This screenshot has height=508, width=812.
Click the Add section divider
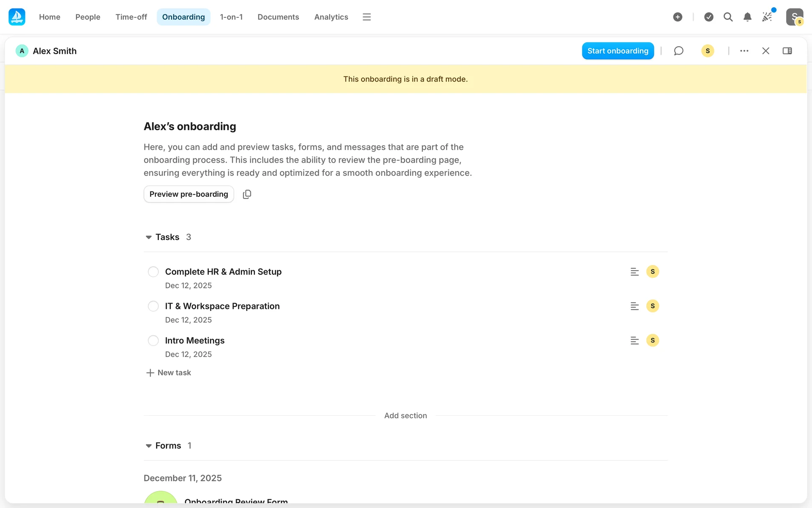coord(405,416)
